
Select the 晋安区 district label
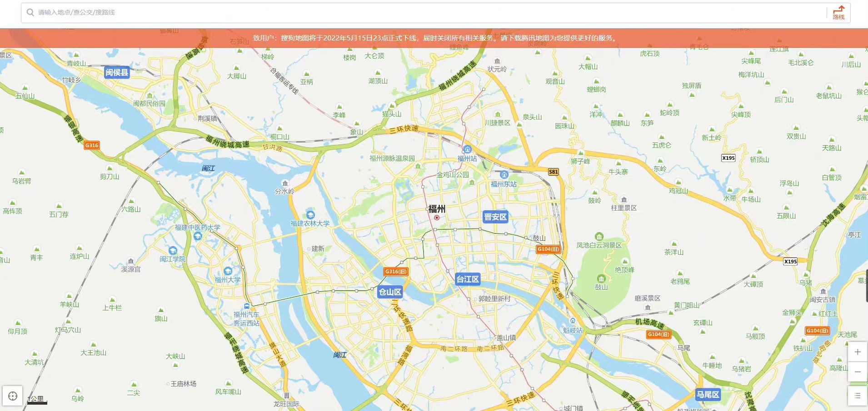495,217
